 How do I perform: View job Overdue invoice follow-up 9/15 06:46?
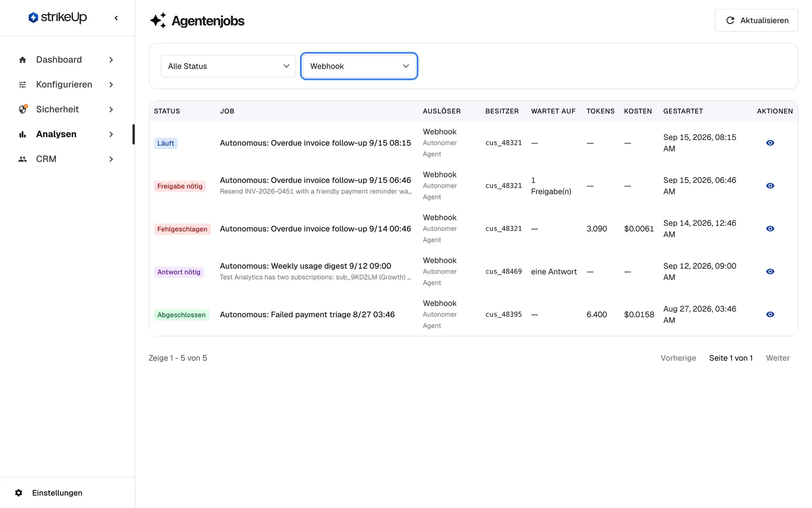pos(770,186)
